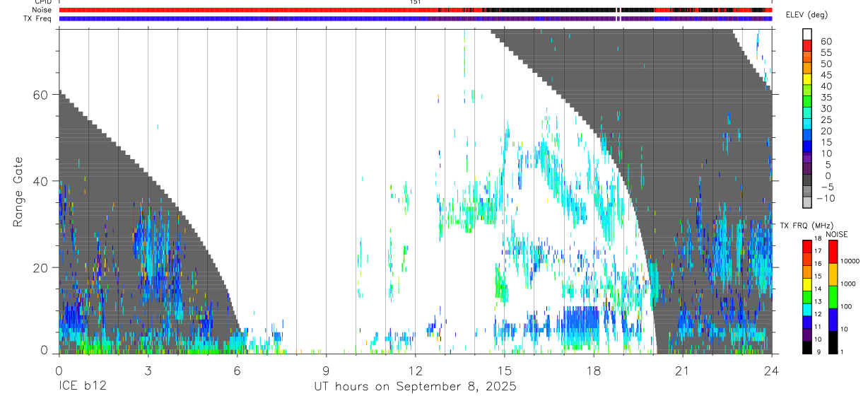The width and height of the screenshot is (868, 401).
Task: Click the '1000' label on the NOISE scale
Action: coord(849,284)
